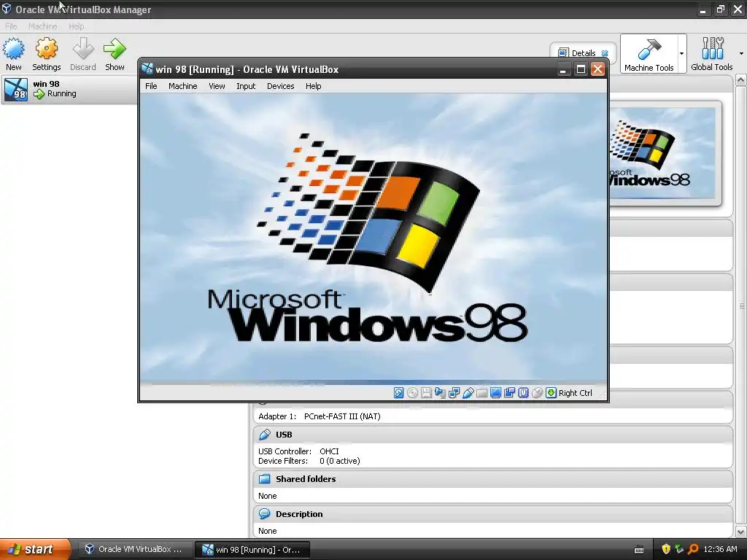Open the Input menu of the VM window
The height and width of the screenshot is (560, 747).
pyautogui.click(x=246, y=86)
